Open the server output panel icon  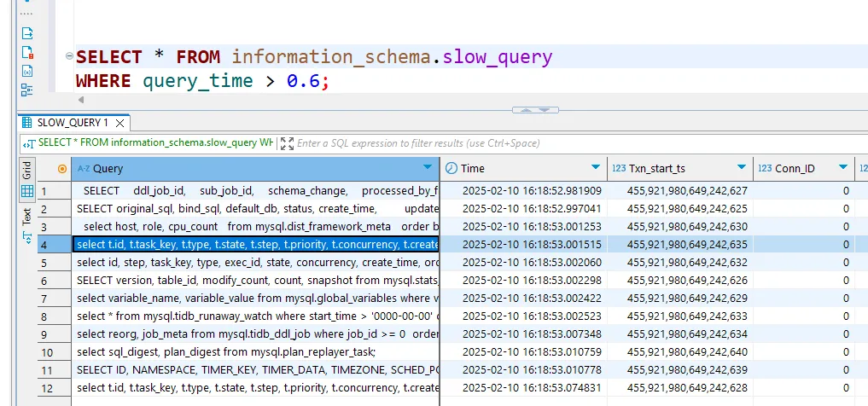[x=27, y=33]
